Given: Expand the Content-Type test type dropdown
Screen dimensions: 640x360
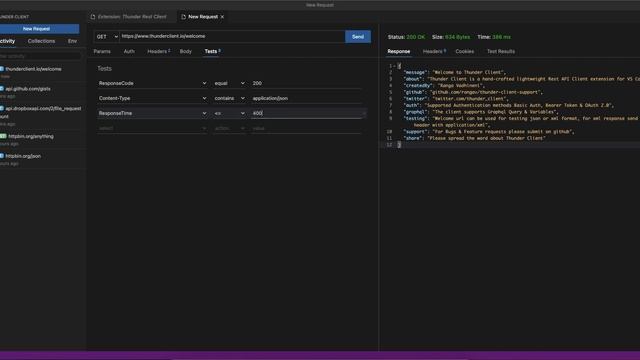Looking at the screenshot, I should point(152,98).
